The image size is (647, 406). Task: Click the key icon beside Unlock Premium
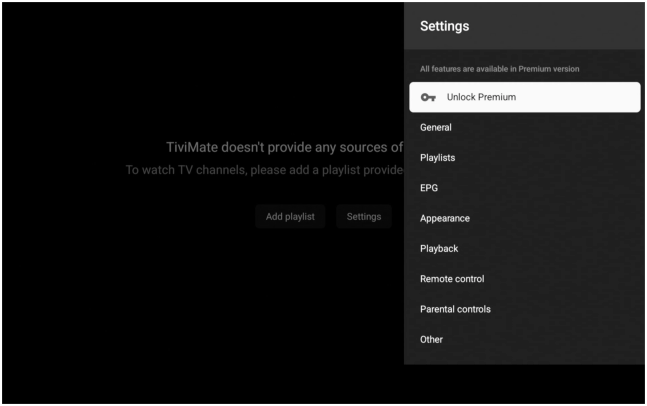point(428,97)
